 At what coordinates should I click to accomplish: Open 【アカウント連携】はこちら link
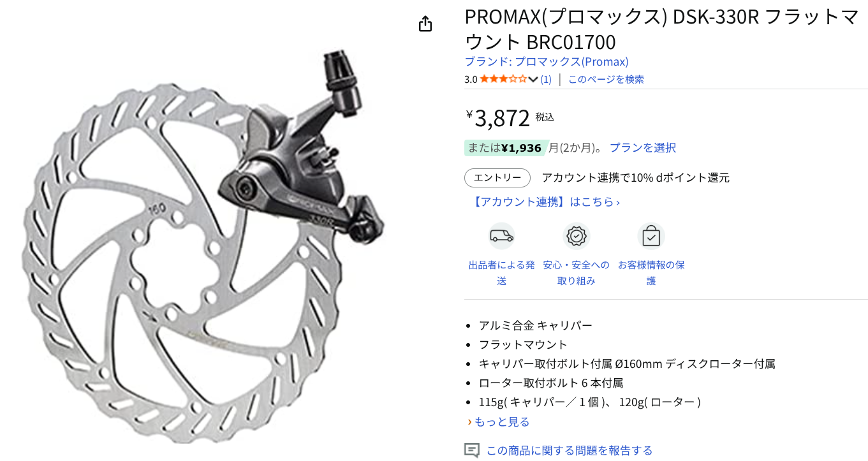click(x=545, y=202)
